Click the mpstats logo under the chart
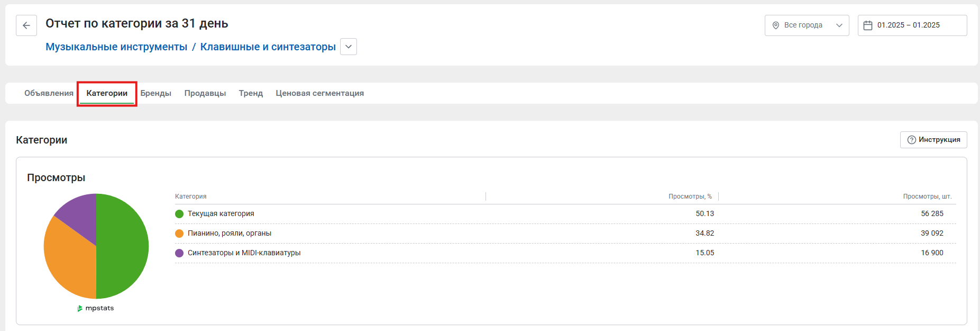This screenshot has height=331, width=980. click(96, 308)
